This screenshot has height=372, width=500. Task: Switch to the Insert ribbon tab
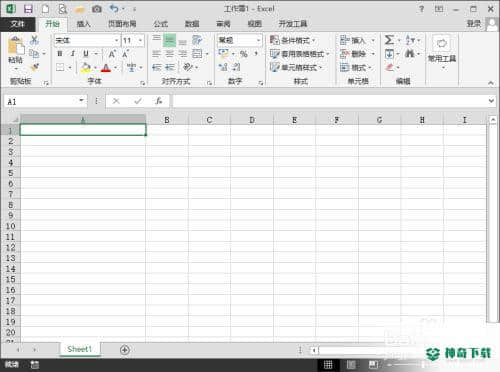[83, 24]
